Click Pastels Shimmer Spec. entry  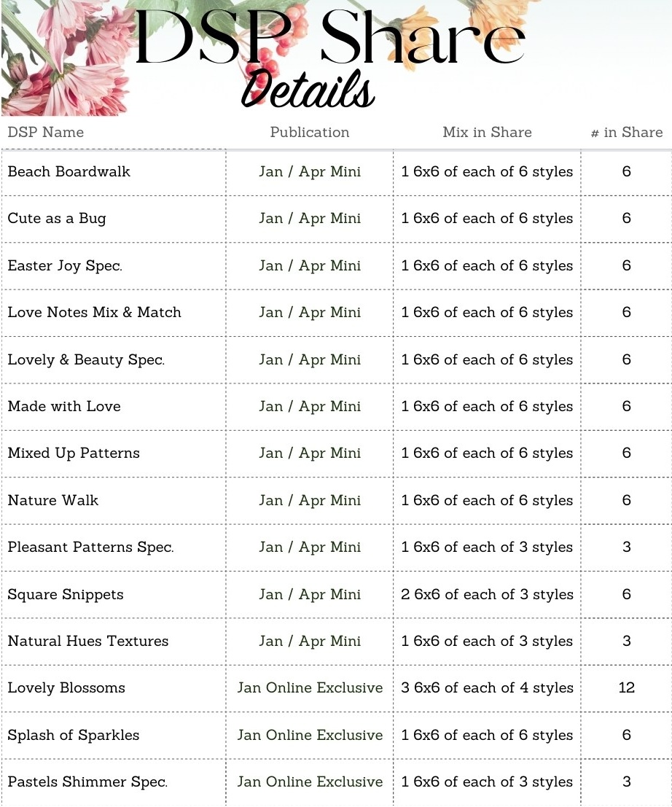point(87,782)
